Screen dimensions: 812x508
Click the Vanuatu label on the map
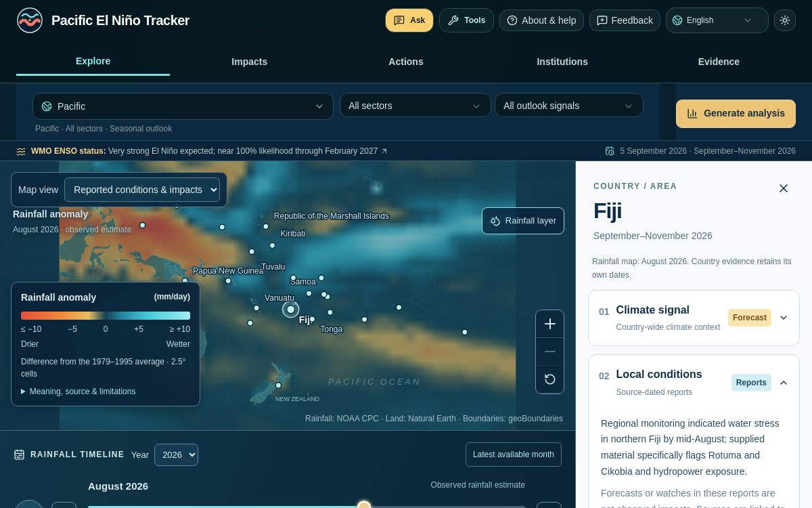pos(279,298)
